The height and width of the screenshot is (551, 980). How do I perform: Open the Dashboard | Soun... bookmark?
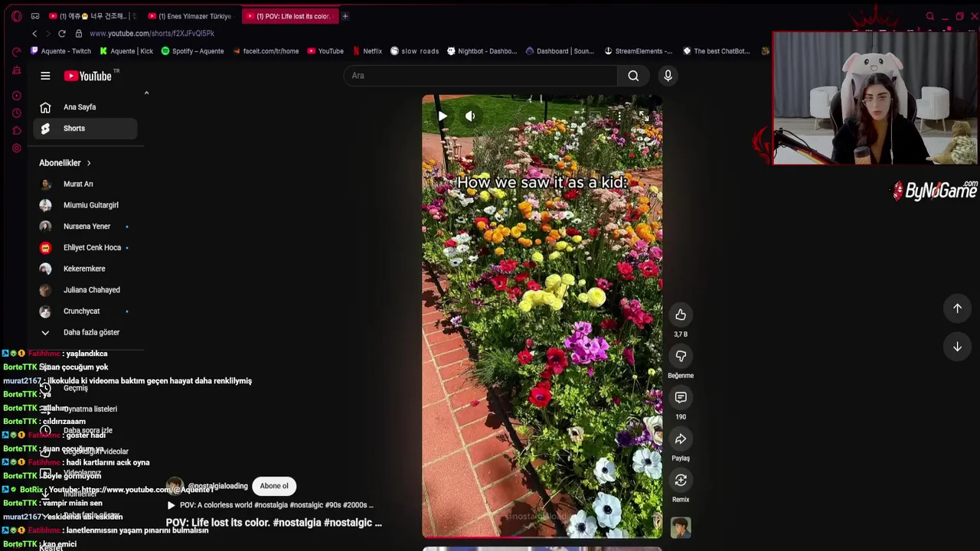(560, 51)
